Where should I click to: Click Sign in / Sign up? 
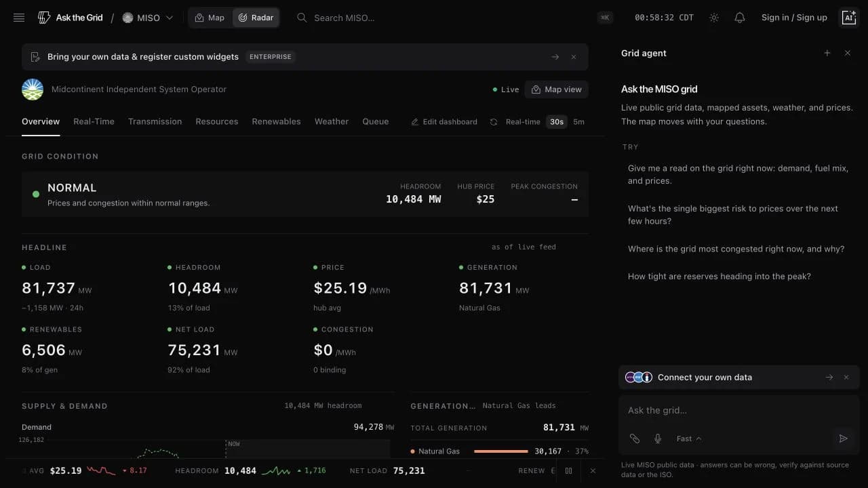point(794,18)
